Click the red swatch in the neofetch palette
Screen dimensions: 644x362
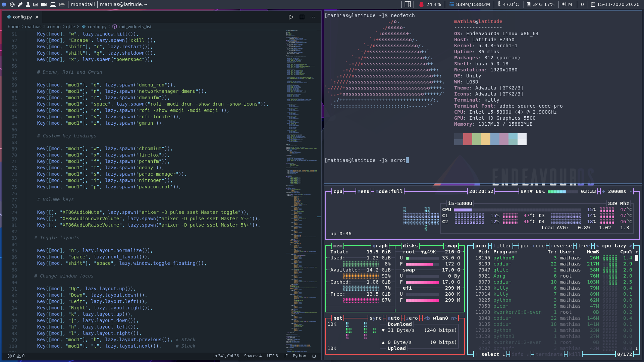click(x=468, y=139)
